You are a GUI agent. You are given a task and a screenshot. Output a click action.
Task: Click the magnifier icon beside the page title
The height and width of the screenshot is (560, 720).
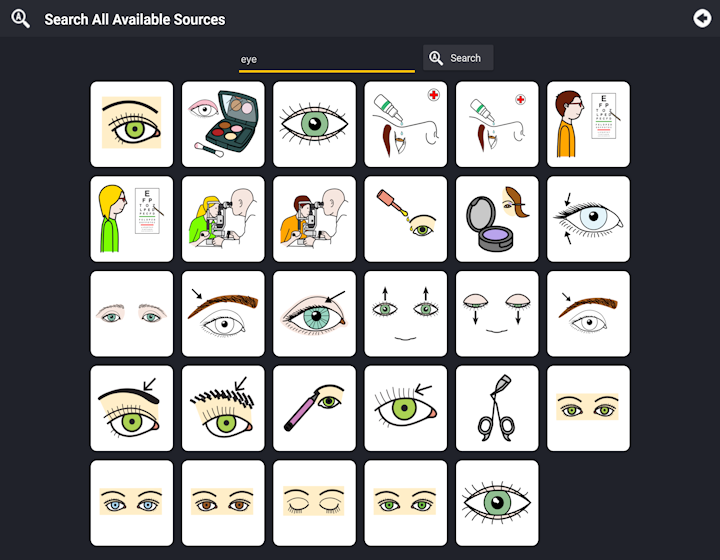tap(20, 19)
